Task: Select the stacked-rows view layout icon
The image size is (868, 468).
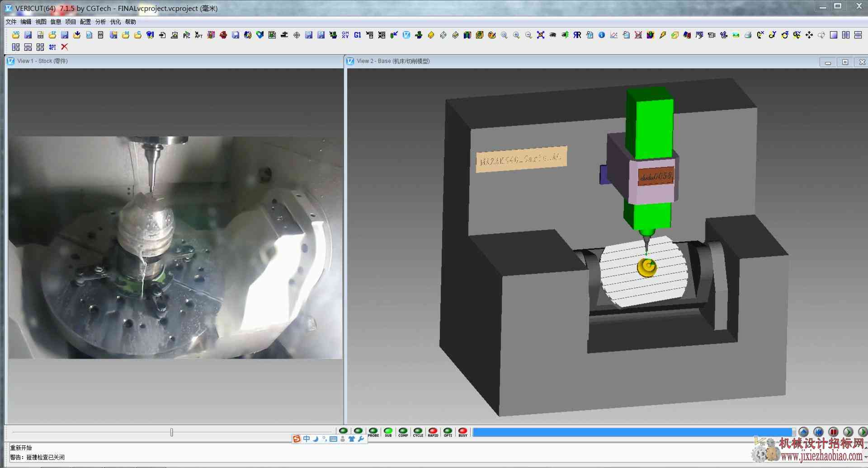Action: coord(858,35)
